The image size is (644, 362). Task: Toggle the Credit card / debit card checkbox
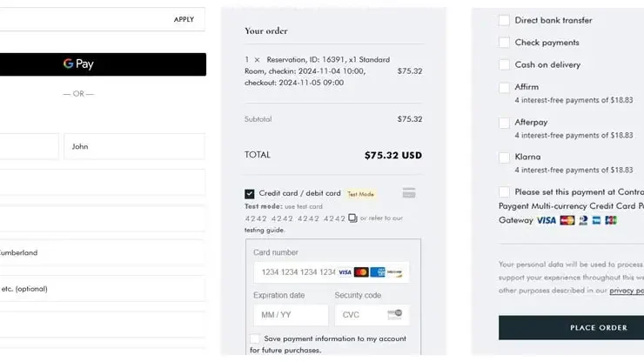249,193
